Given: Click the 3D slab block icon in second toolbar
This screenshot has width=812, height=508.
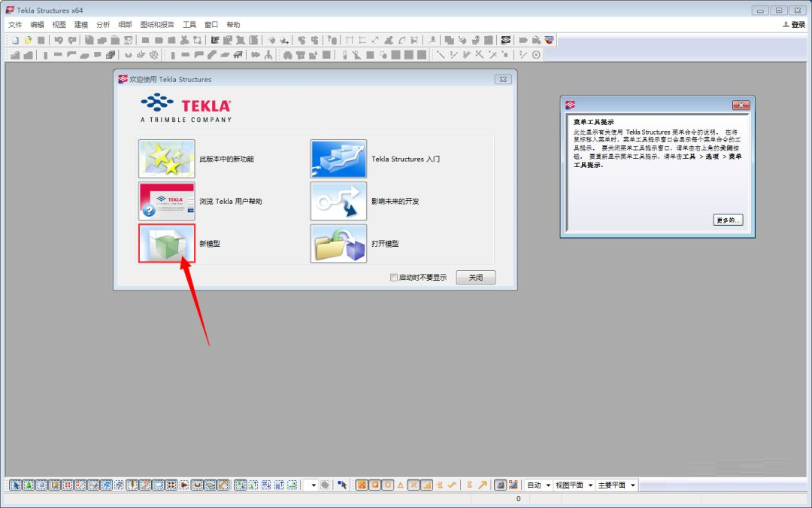Looking at the screenshot, I should 111,54.
